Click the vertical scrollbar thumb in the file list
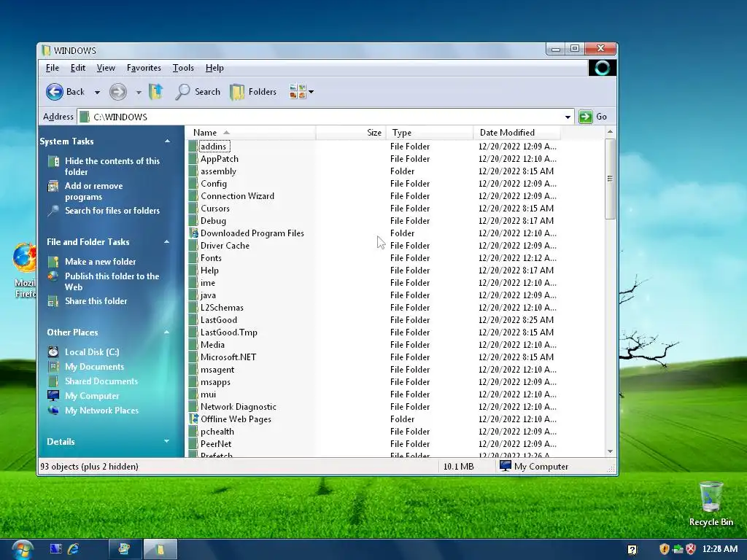 (611, 179)
